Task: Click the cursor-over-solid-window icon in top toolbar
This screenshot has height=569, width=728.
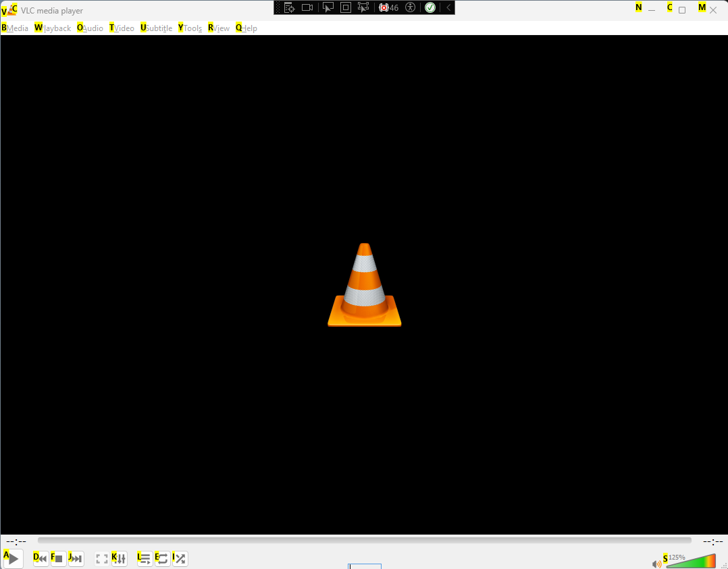Action: pyautogui.click(x=328, y=7)
